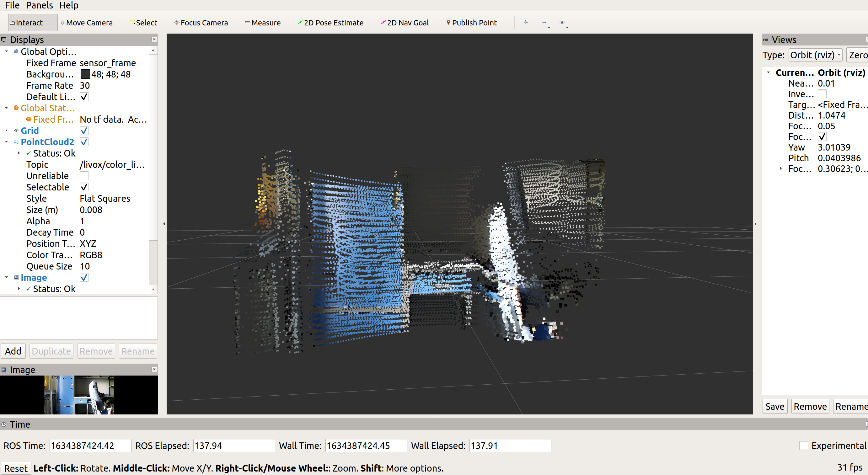Screen dimensions: 868x475
Task: Enable the Unreliable checkbox
Action: (84, 176)
